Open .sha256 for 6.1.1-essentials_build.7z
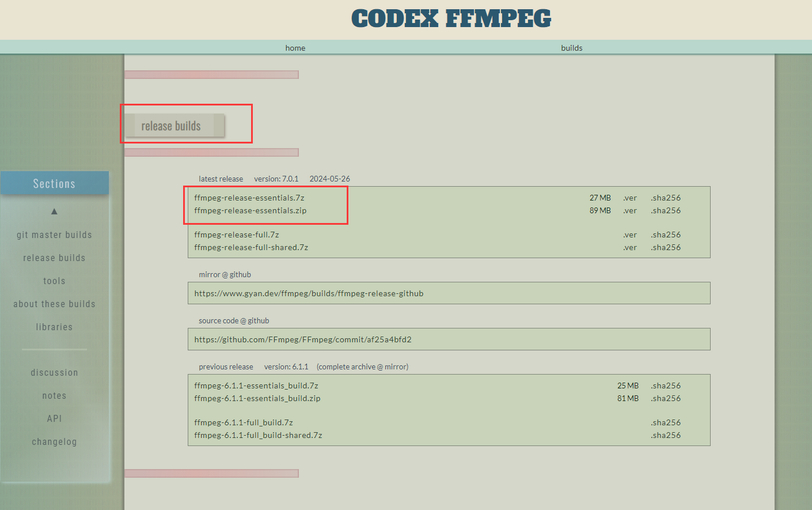The width and height of the screenshot is (812, 510). tap(666, 386)
